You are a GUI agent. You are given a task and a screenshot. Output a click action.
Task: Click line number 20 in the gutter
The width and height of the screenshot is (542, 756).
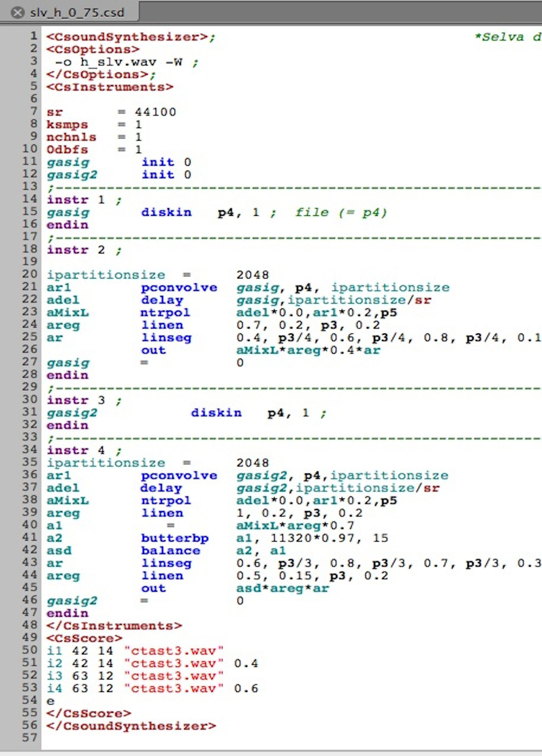tap(29, 274)
